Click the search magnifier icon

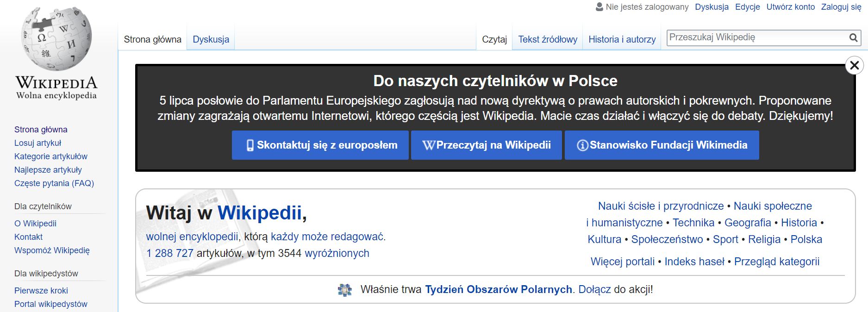853,38
